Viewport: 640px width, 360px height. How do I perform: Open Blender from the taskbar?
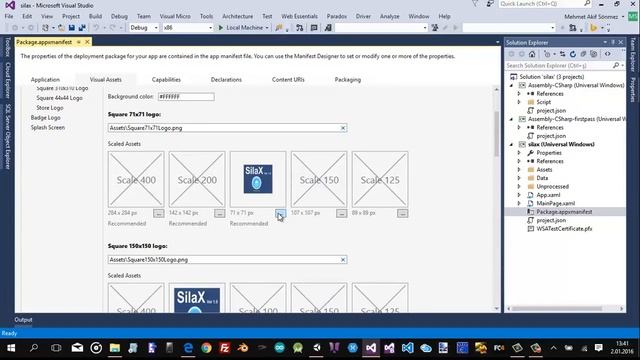(x=243, y=348)
